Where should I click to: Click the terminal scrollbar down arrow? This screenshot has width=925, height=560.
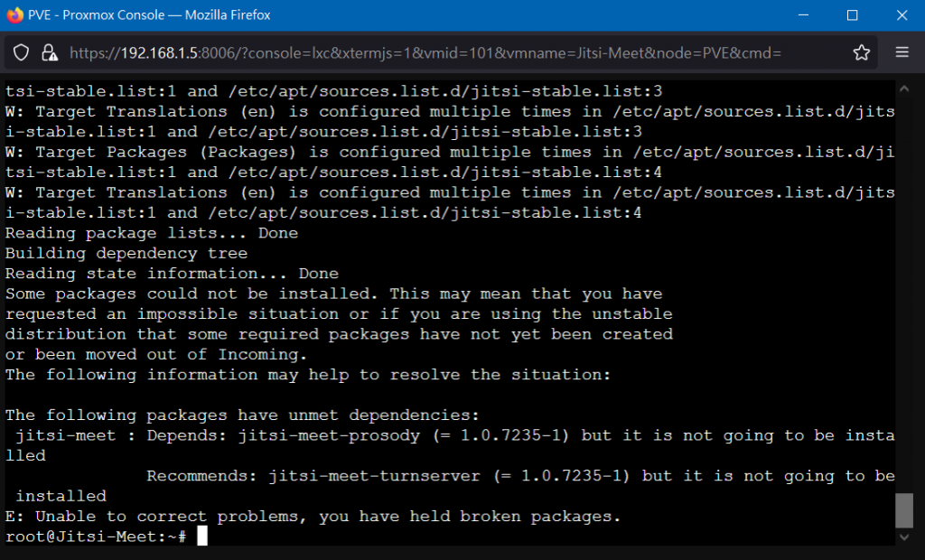coord(904,537)
